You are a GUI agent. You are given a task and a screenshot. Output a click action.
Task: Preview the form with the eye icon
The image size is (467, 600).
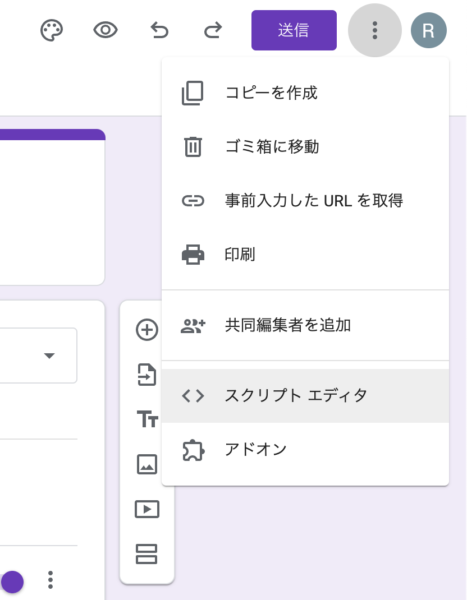(x=105, y=30)
